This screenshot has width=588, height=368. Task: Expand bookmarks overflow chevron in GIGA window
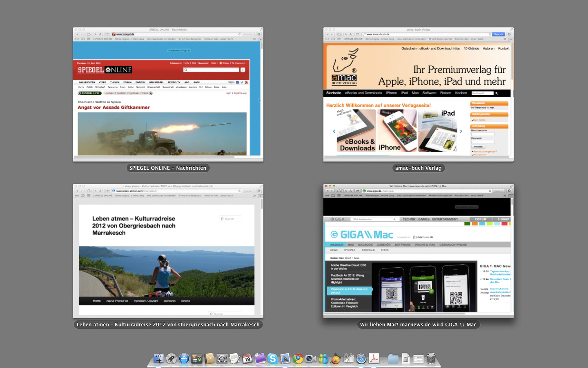tap(505, 195)
